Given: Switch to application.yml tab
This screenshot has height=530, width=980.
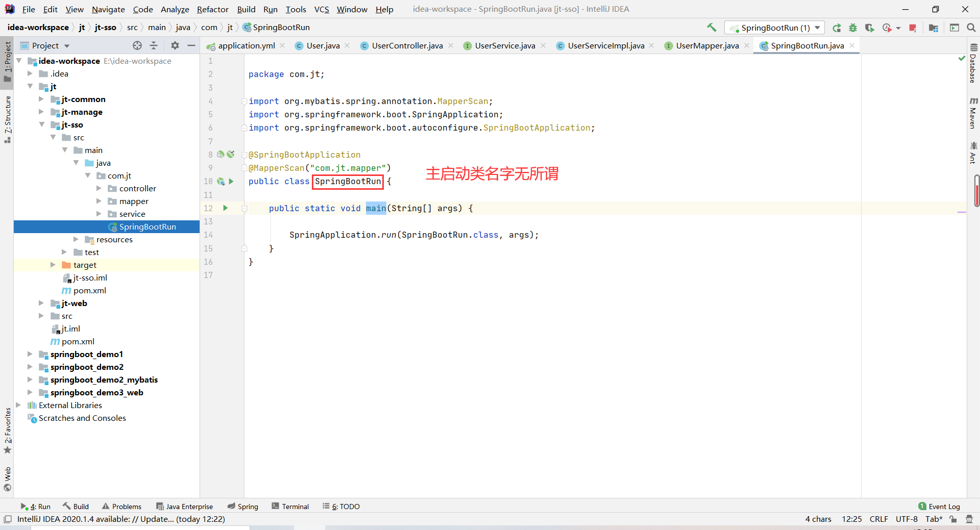Looking at the screenshot, I should coord(246,45).
